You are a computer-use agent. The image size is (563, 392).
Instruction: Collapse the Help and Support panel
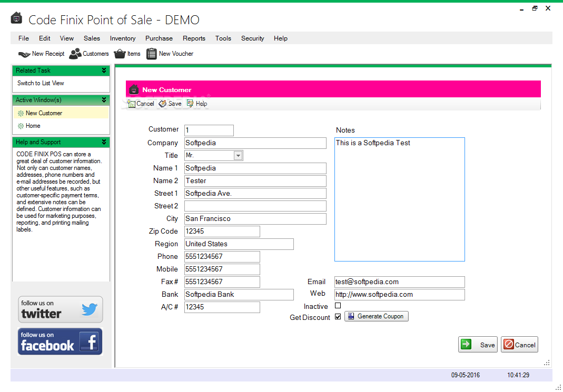[104, 142]
